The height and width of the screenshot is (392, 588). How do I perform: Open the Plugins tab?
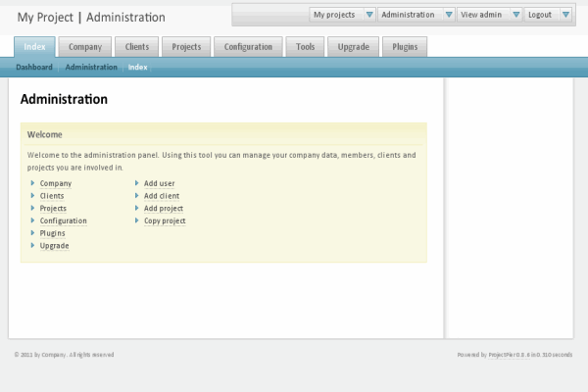[x=405, y=47]
